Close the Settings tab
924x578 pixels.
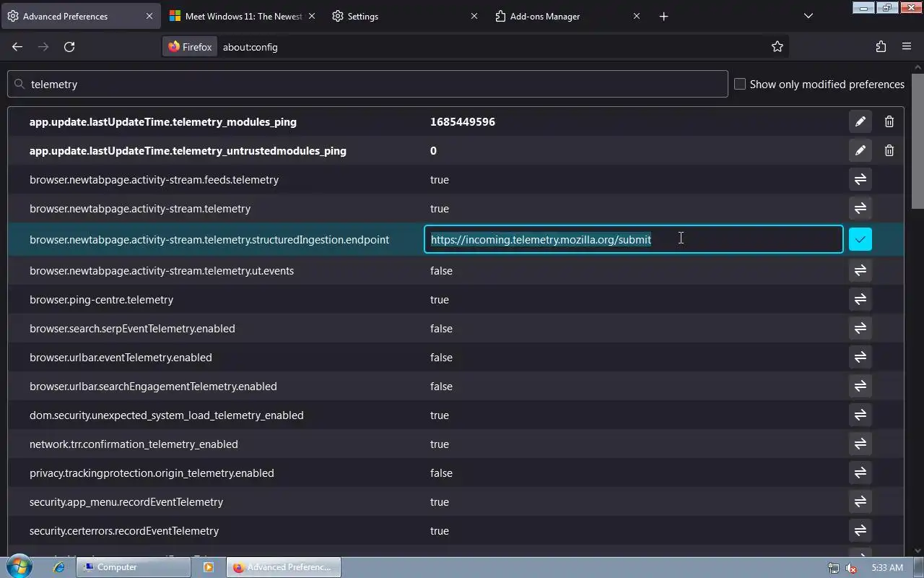click(x=474, y=16)
